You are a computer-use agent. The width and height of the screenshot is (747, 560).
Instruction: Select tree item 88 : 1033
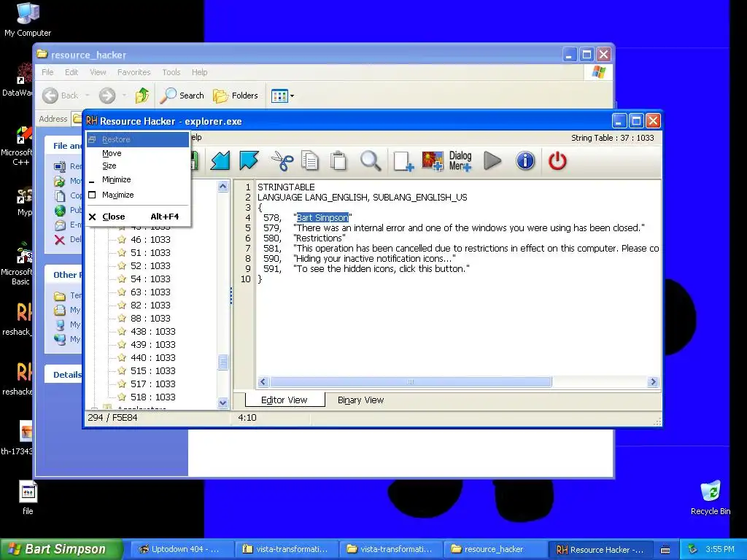(x=150, y=318)
